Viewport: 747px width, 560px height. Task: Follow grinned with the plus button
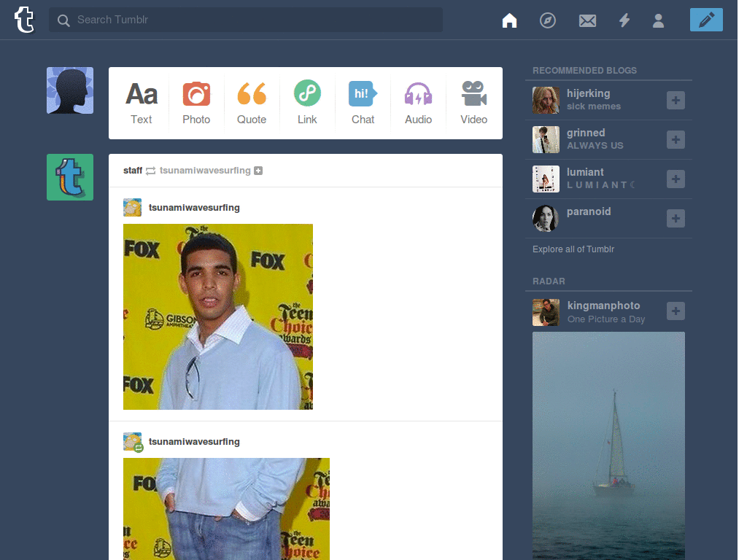676,139
